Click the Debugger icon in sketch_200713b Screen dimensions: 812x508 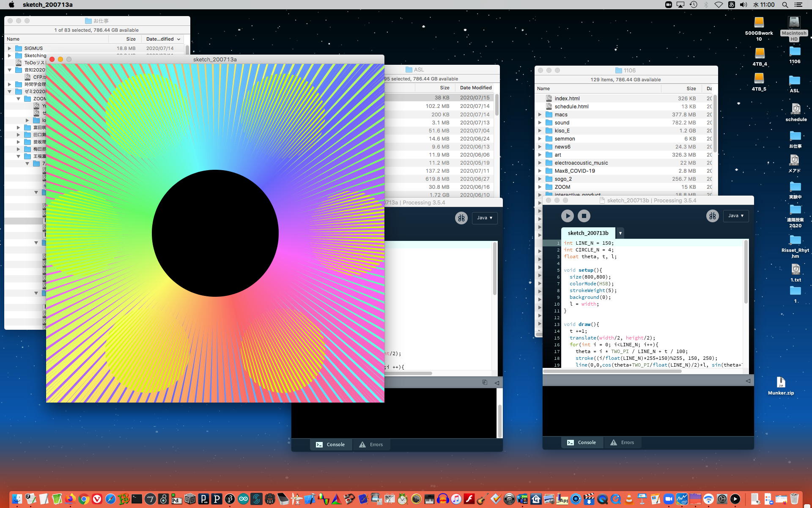[712, 216]
